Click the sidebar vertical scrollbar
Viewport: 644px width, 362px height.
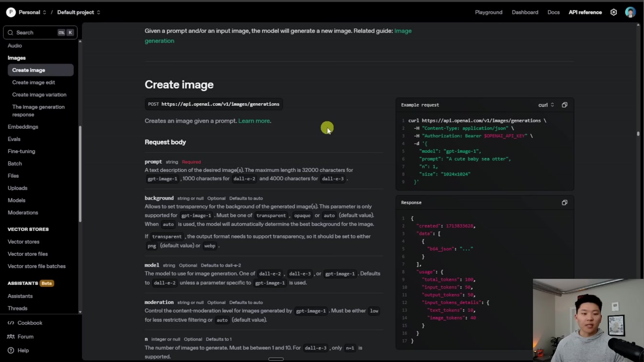pyautogui.click(x=80, y=174)
